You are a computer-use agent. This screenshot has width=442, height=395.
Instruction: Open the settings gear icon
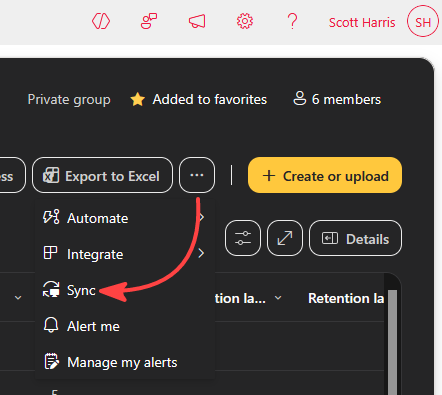point(245,21)
